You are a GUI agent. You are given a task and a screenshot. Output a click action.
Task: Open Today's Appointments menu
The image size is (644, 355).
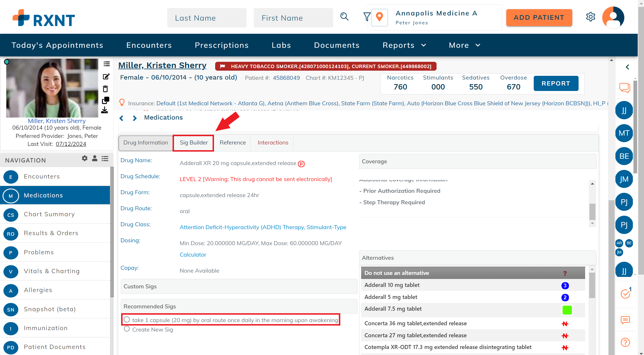pos(57,45)
